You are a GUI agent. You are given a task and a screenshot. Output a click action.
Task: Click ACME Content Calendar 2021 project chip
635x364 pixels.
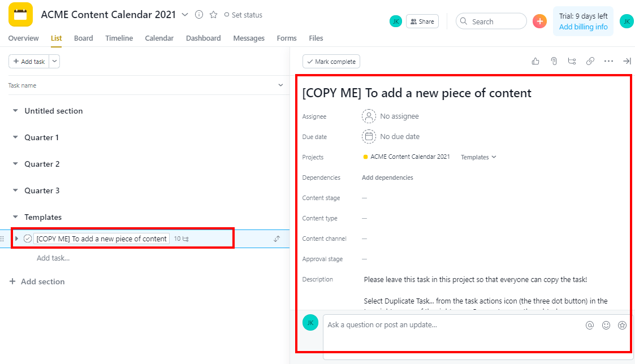(407, 157)
